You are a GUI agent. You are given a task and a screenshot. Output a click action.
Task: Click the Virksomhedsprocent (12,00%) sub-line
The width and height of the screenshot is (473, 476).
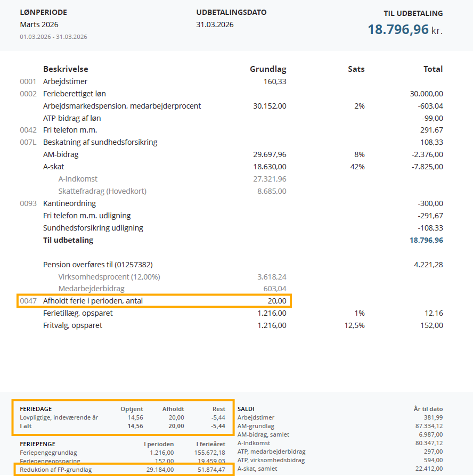tap(109, 277)
